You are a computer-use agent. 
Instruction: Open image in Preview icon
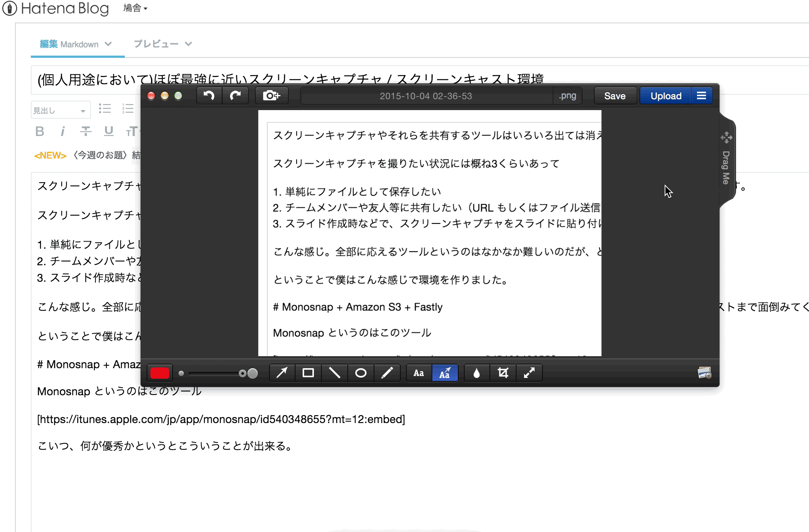coord(704,373)
